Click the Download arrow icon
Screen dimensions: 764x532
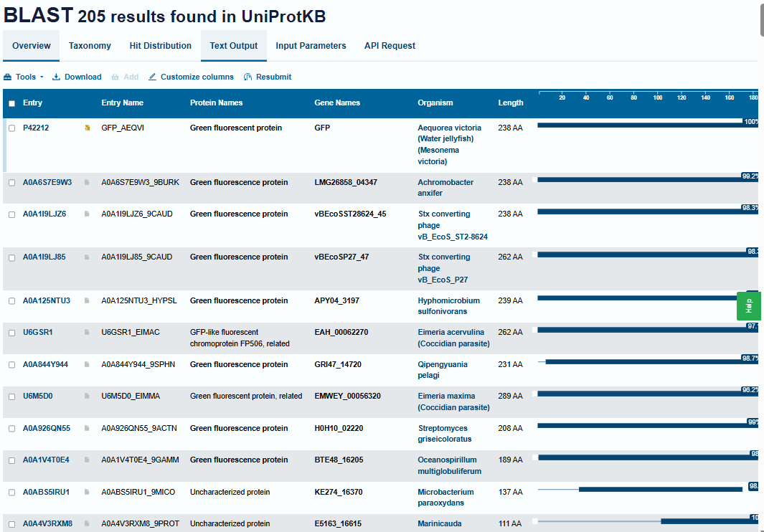pyautogui.click(x=56, y=77)
